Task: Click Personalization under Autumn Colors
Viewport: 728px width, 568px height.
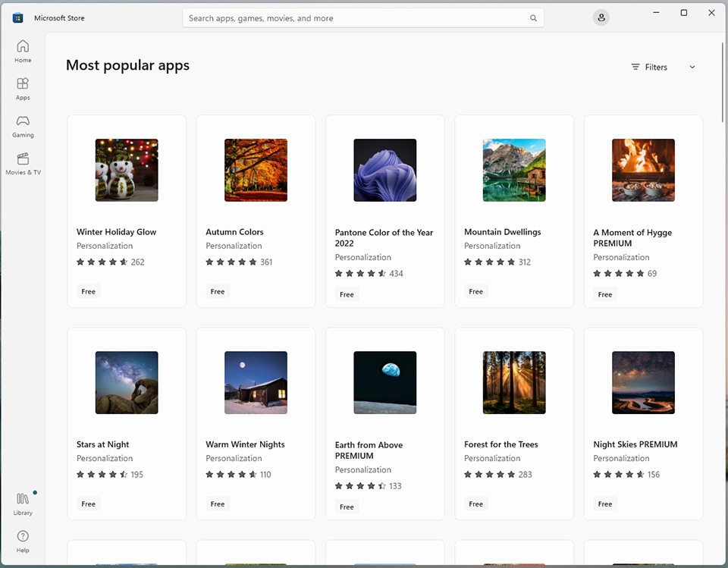Action: point(234,246)
